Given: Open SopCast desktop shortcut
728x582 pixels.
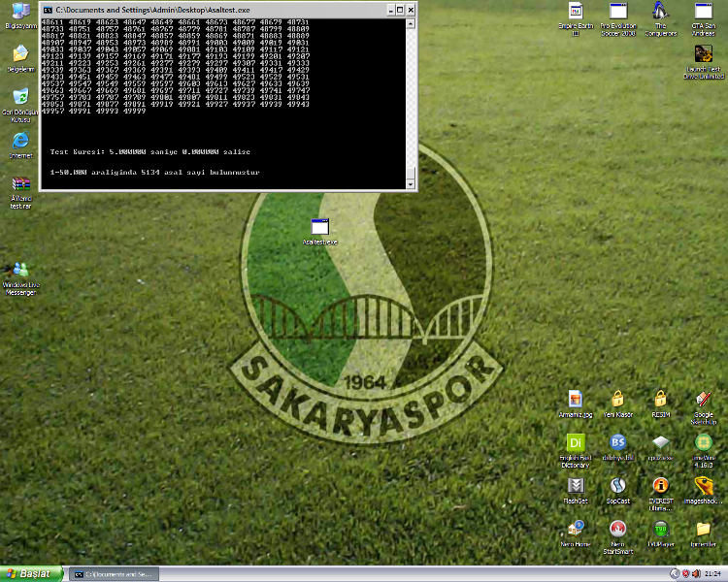Looking at the screenshot, I should (618, 491).
